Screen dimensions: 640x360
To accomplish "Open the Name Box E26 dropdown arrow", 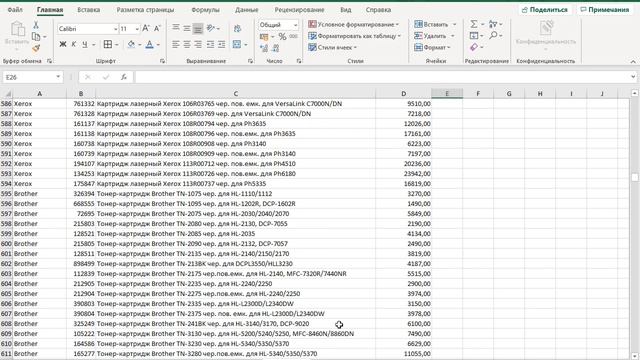I will tap(58, 77).
